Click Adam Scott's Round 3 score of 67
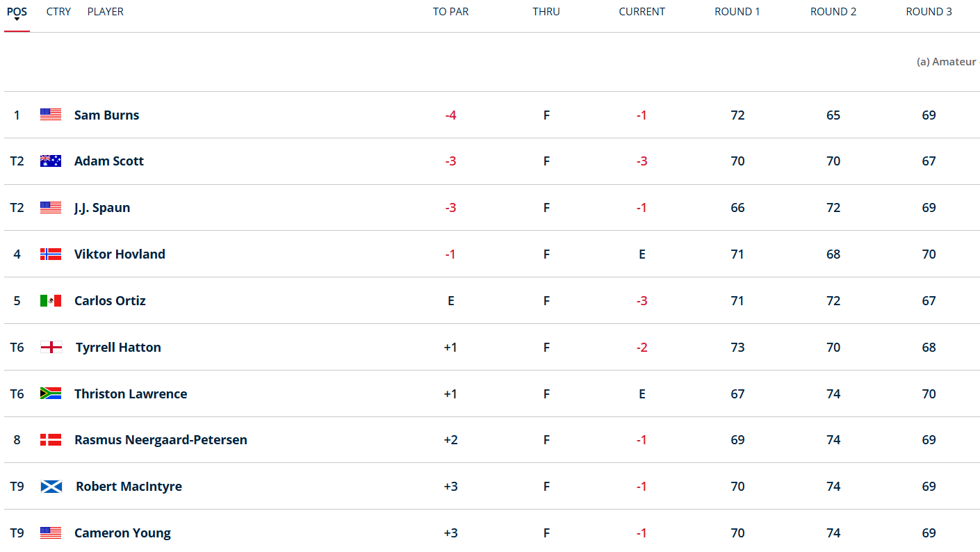Viewport: 980px width, 552px height. (x=929, y=161)
